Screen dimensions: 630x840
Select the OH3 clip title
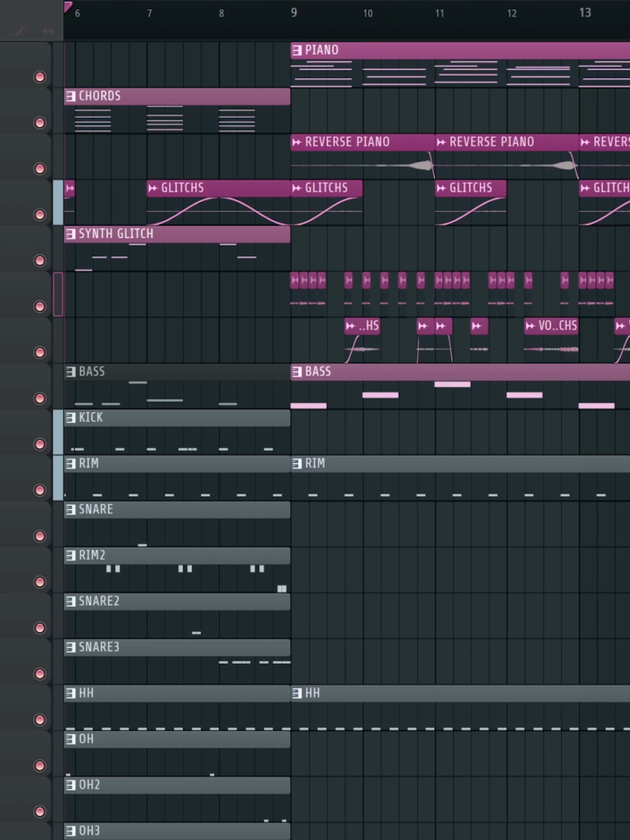coord(89,831)
